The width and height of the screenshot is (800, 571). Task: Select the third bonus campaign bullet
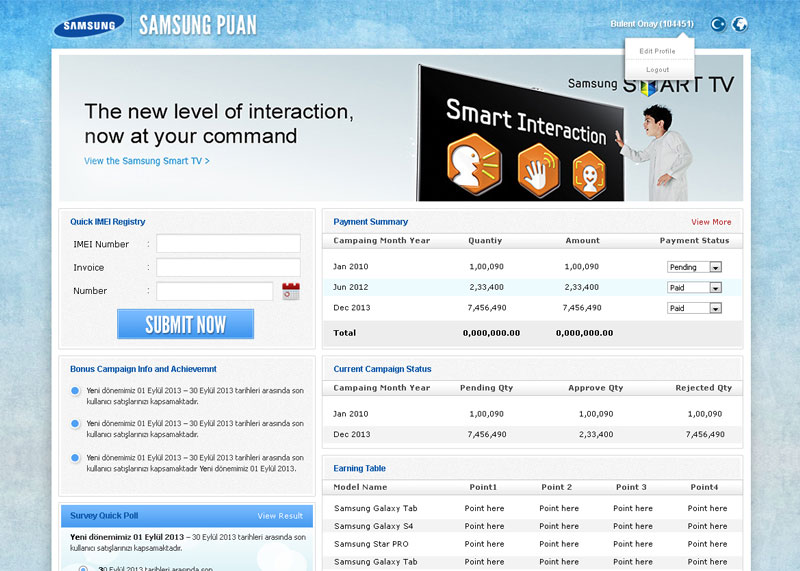click(75, 458)
